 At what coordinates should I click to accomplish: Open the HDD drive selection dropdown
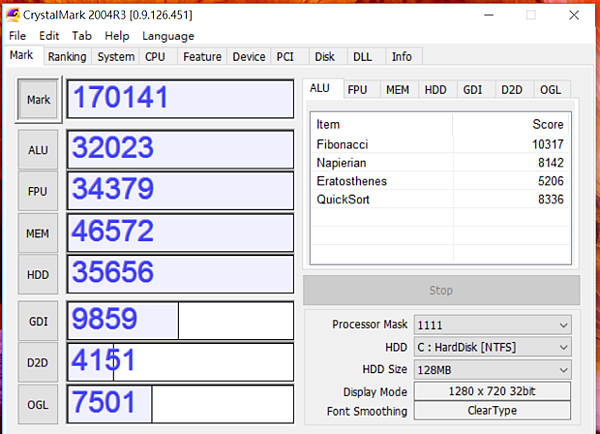coord(492,347)
